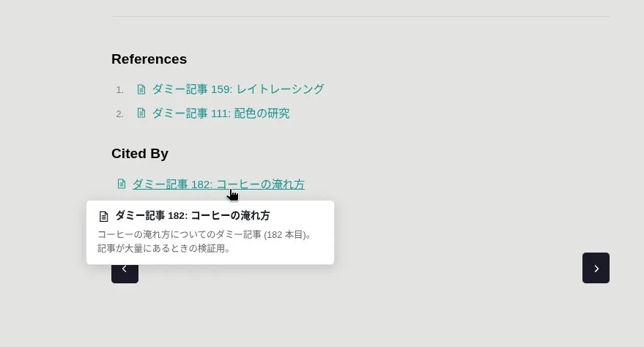This screenshot has width=644, height=347.
Task: Select the Cited By heading
Action: pyautogui.click(x=140, y=154)
